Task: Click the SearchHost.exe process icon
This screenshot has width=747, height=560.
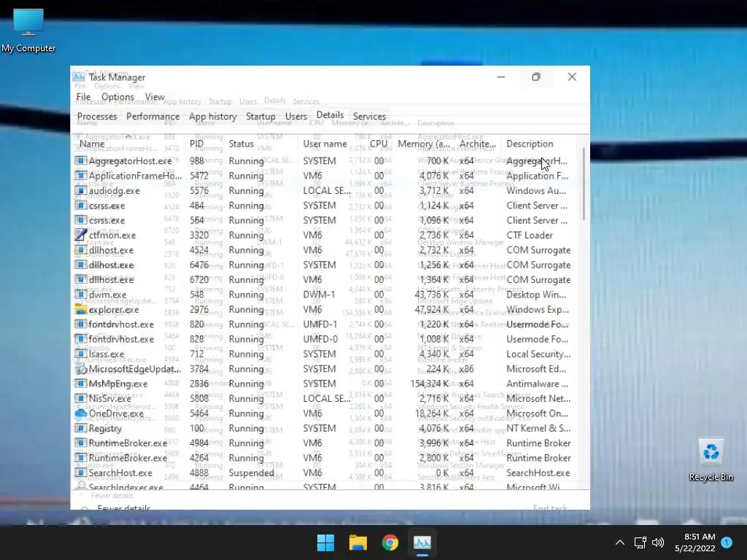Action: [80, 472]
